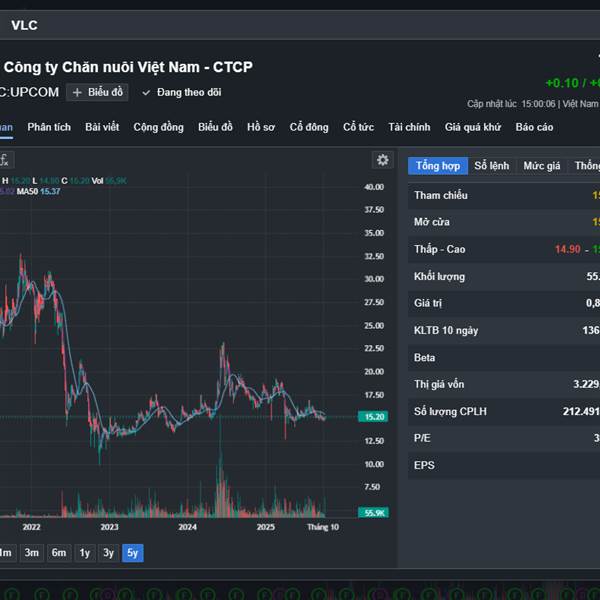Select the 5y chart range
Viewport: 600px width, 600px height.
133,553
